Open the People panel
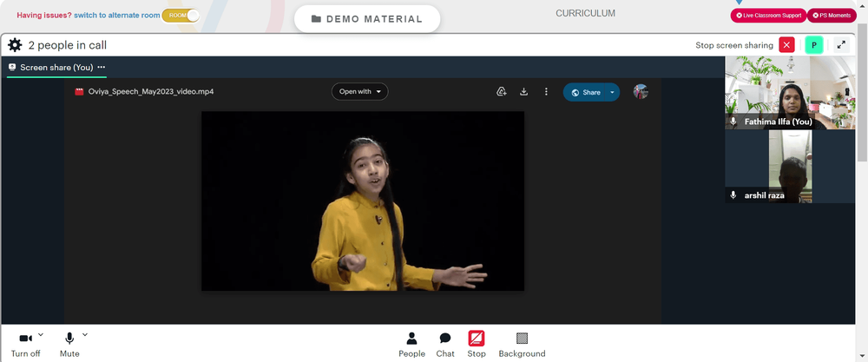Viewport: 868px width, 362px height. point(411,345)
